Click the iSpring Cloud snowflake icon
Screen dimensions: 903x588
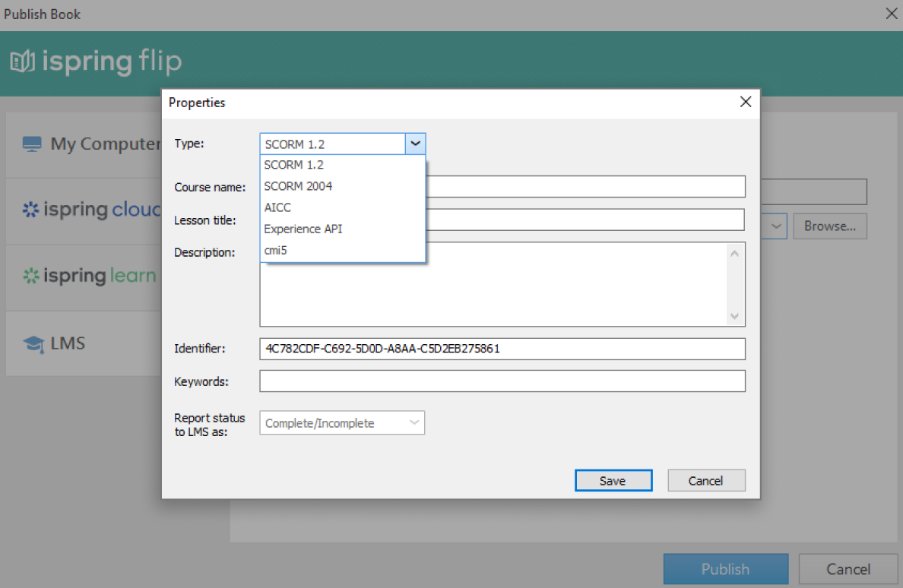[x=30, y=210]
